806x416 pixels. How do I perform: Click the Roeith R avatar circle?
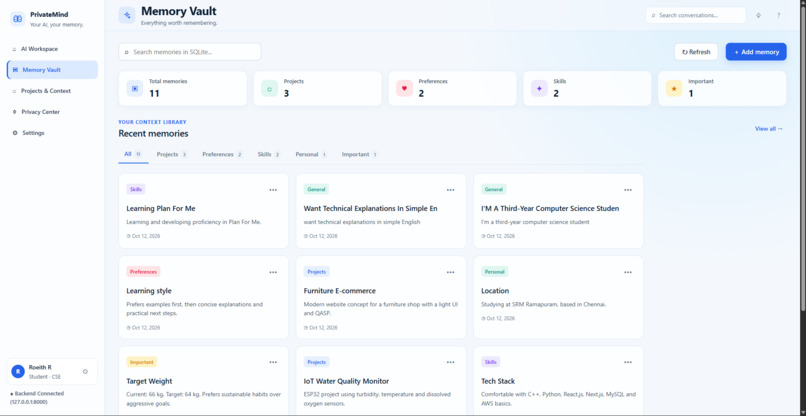18,371
